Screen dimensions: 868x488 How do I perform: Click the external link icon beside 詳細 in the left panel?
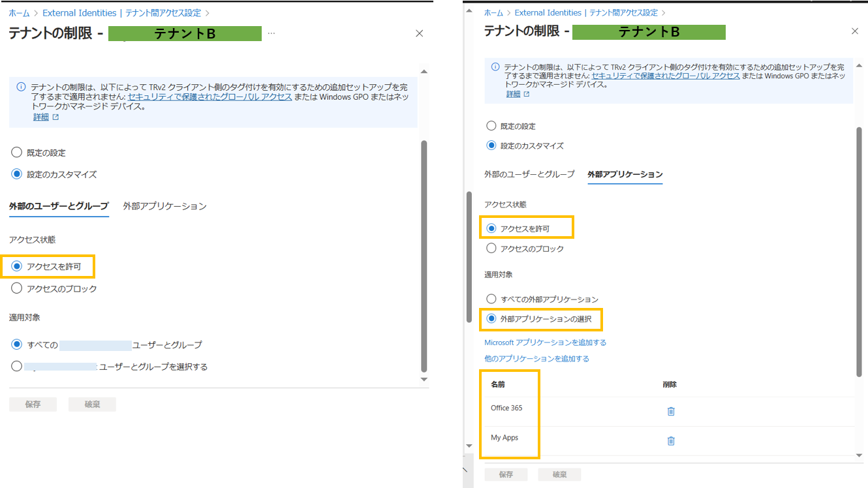55,117
